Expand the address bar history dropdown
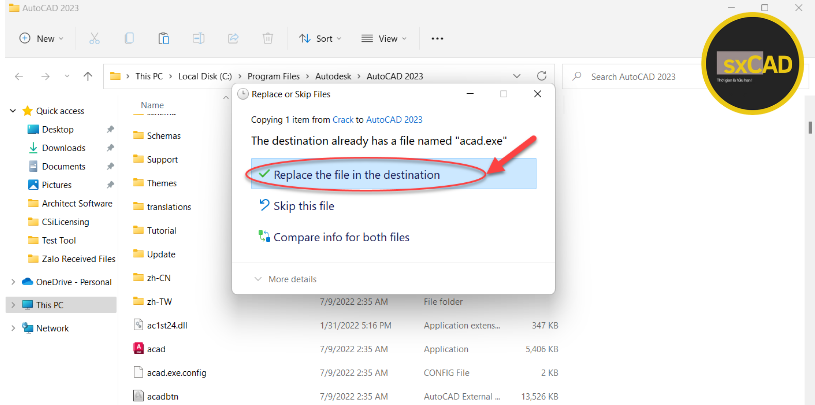815x405 pixels. (x=517, y=76)
